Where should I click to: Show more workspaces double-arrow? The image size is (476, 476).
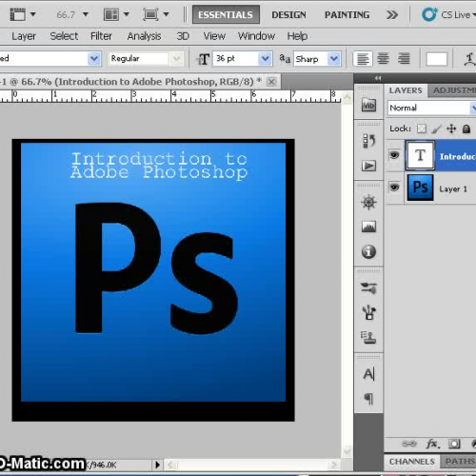click(x=392, y=15)
